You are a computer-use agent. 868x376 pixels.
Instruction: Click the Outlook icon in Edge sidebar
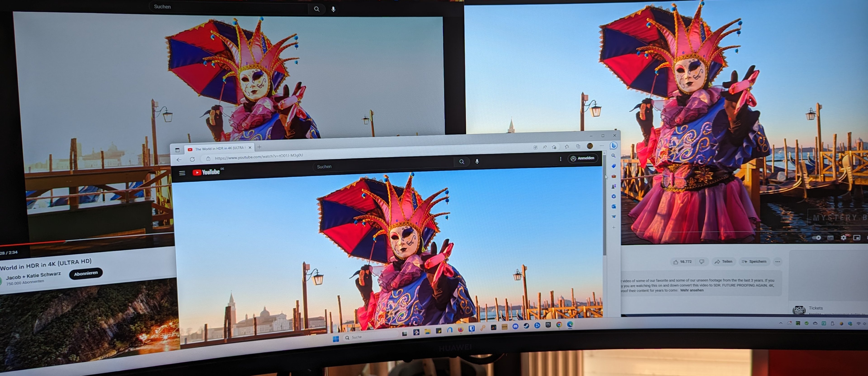pos(614,206)
